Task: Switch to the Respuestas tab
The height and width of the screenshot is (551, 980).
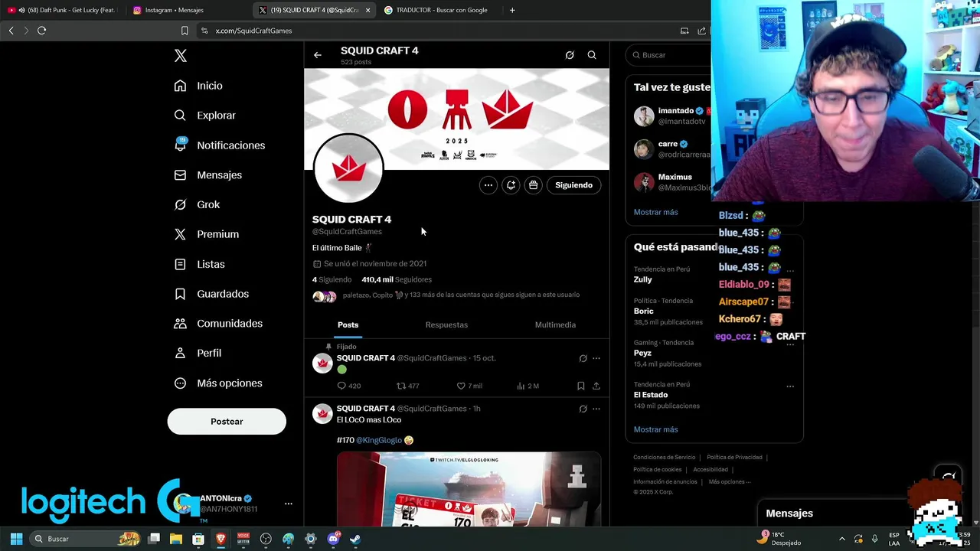Action: click(446, 325)
